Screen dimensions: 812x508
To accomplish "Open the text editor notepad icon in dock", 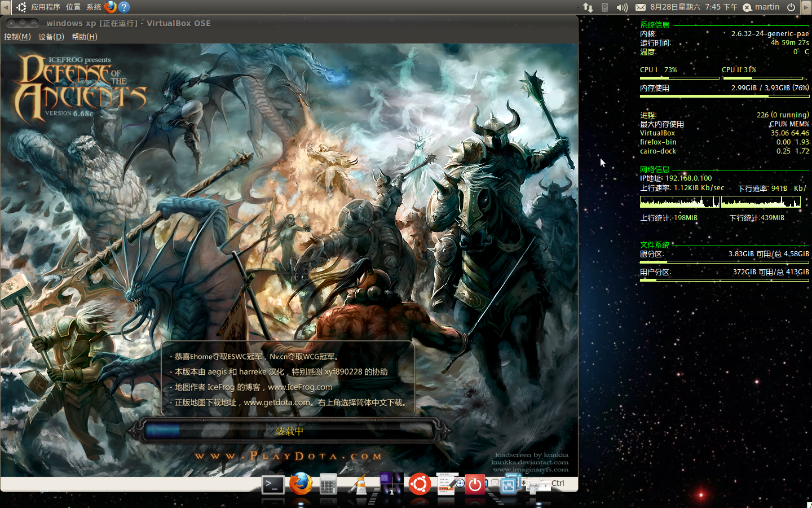I will (x=447, y=484).
